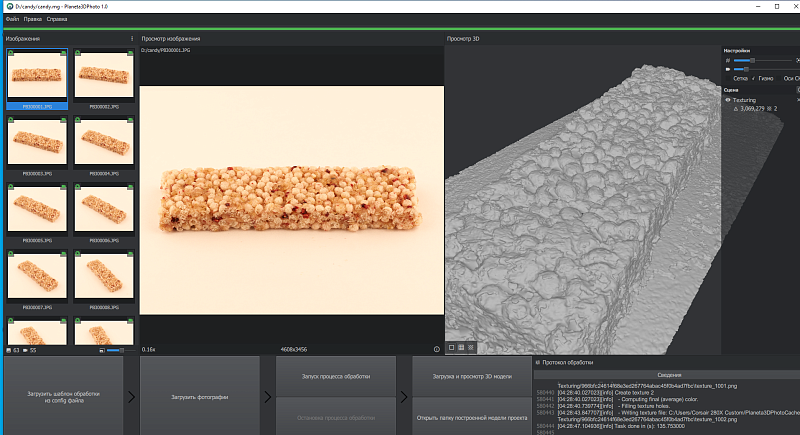
Task: Show image info in the image viewer
Action: click(x=437, y=349)
